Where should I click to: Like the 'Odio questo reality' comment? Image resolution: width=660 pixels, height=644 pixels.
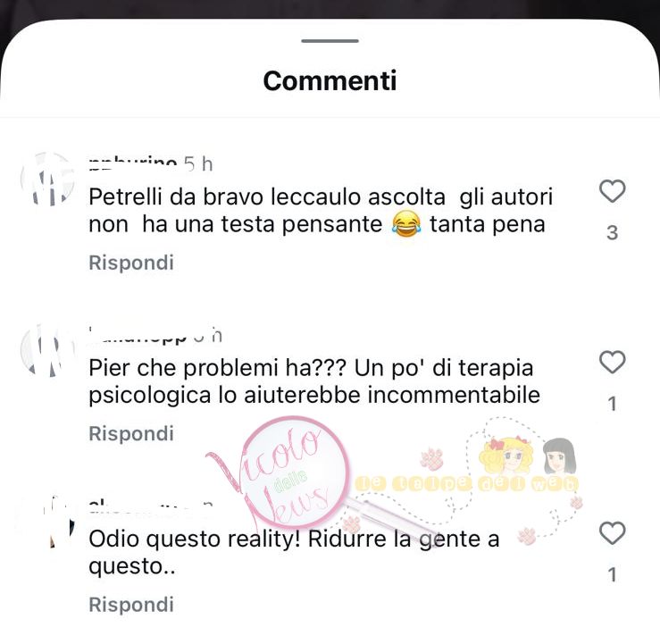tap(612, 533)
